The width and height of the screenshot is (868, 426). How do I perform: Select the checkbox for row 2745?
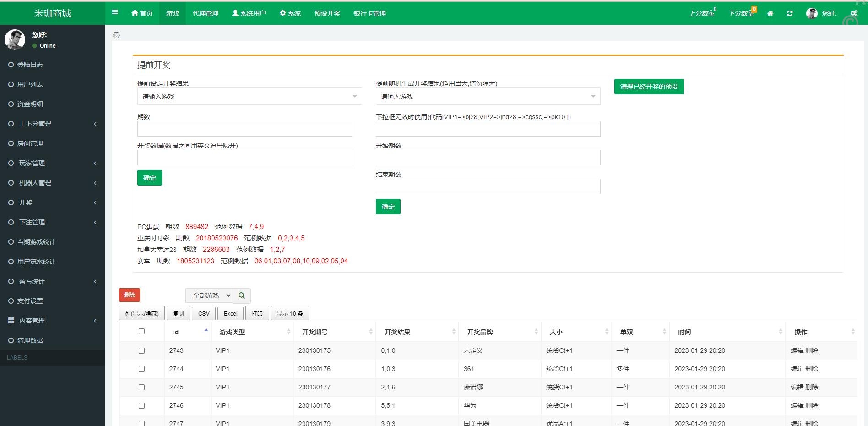(x=141, y=387)
